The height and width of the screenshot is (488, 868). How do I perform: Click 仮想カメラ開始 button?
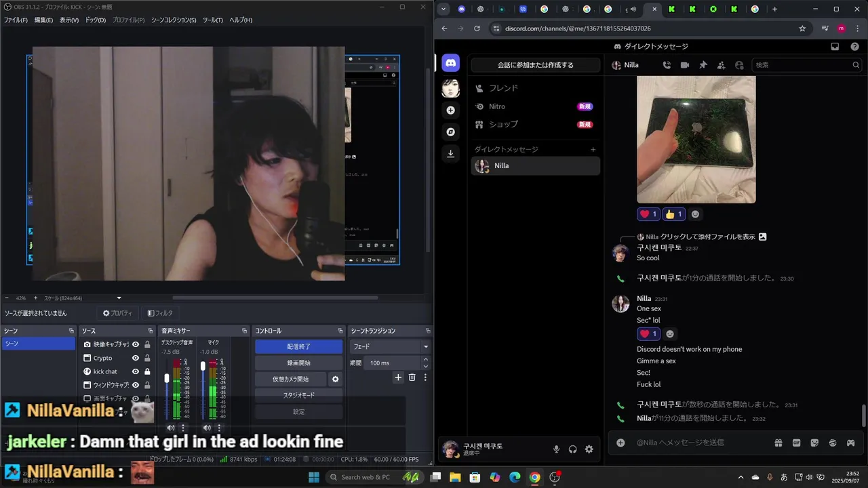coord(290,379)
